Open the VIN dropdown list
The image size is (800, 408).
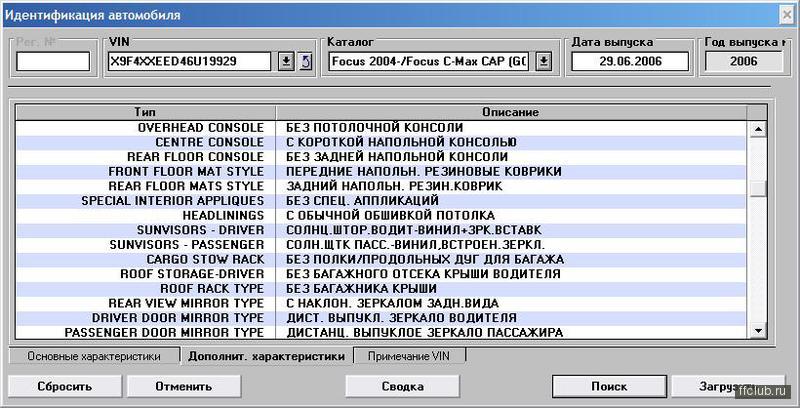point(287,62)
